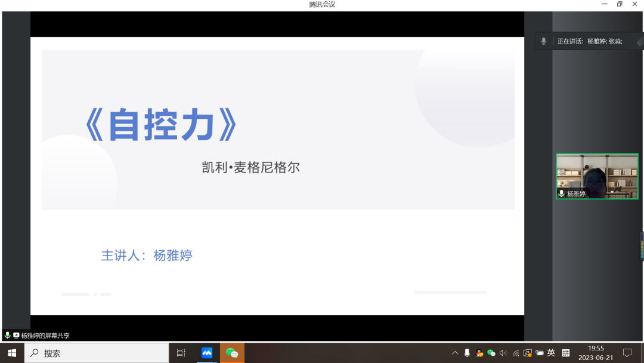644x363 pixels.
Task: Open the QQ tray icon
Action: pos(479,353)
